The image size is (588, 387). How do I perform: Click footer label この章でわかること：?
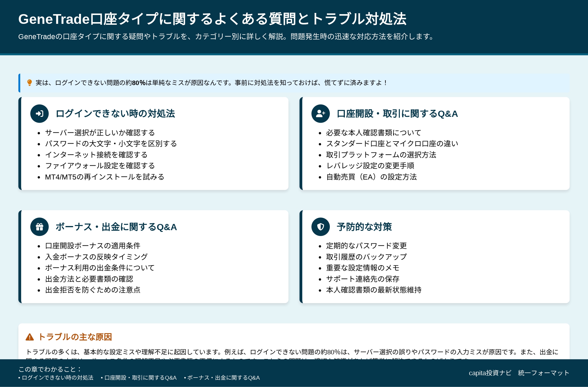pyautogui.click(x=50, y=369)
